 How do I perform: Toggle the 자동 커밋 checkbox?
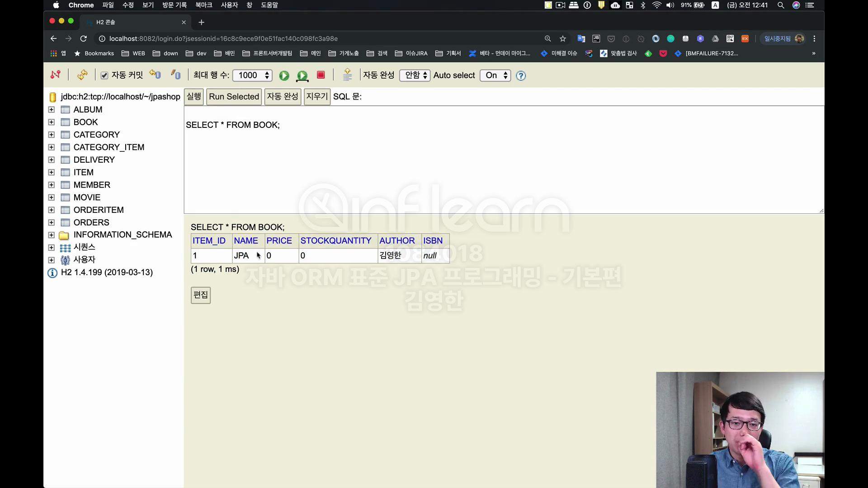click(104, 75)
